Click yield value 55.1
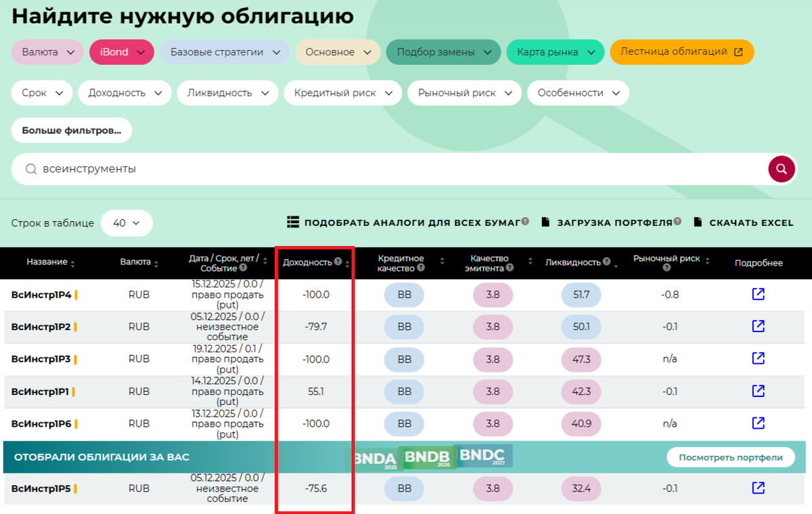The height and width of the screenshot is (514, 812). point(316,392)
